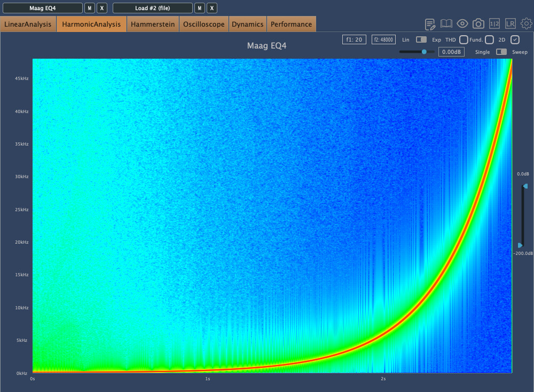Open the Hammerstein tab
534x392 pixels.
click(153, 24)
